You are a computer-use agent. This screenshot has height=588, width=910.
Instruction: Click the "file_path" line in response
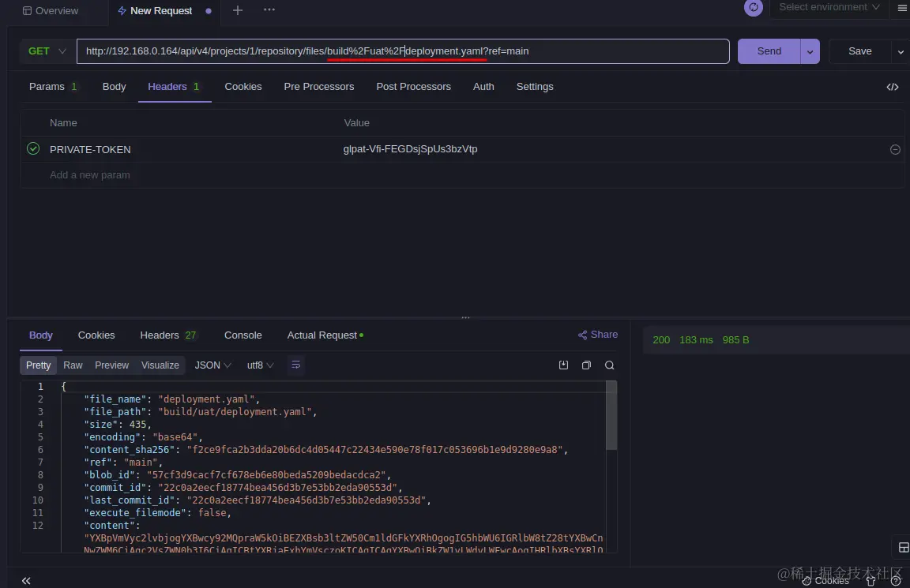tap(200, 412)
